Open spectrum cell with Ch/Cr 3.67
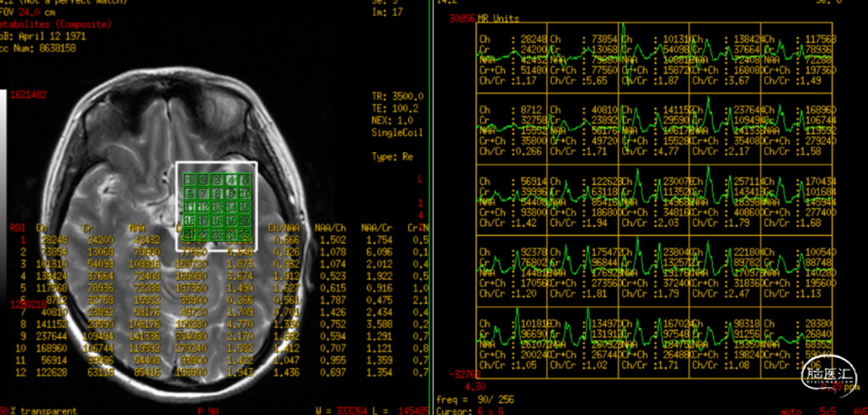 (x=725, y=58)
